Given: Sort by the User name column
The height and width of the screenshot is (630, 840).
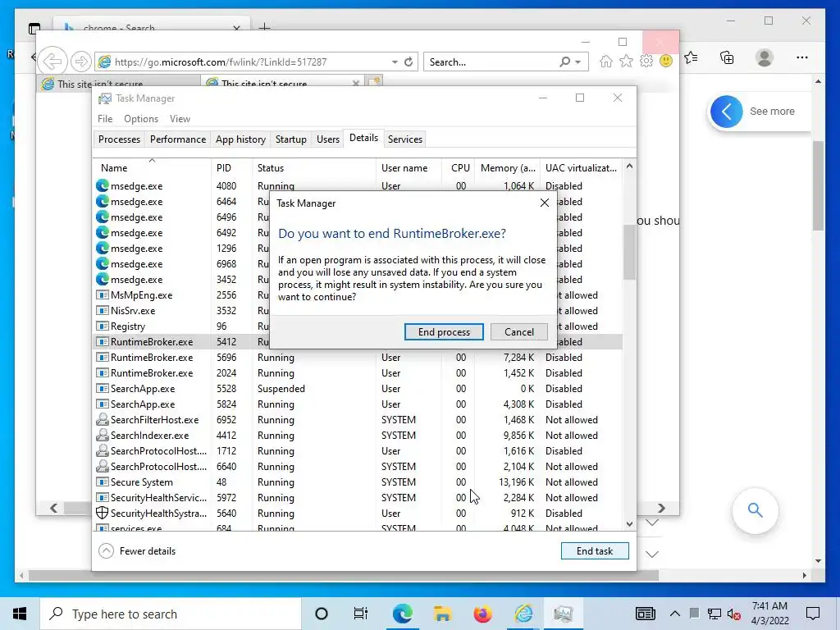Looking at the screenshot, I should 409,167.
